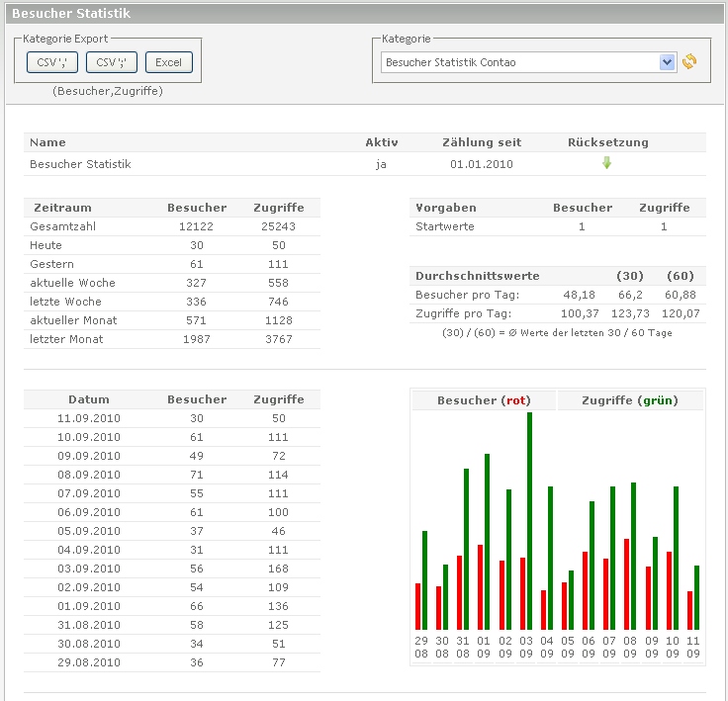This screenshot has height=701, width=728.
Task: Click the Excel export button
Action: (x=169, y=62)
